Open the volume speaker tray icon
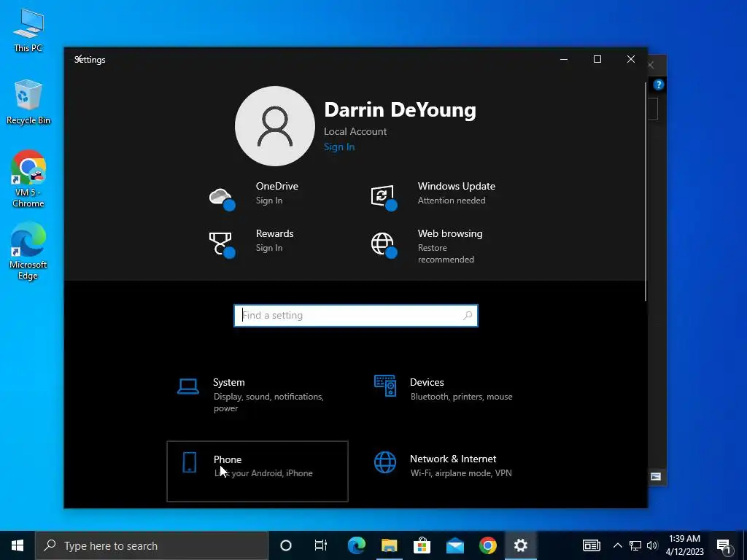 pyautogui.click(x=652, y=545)
